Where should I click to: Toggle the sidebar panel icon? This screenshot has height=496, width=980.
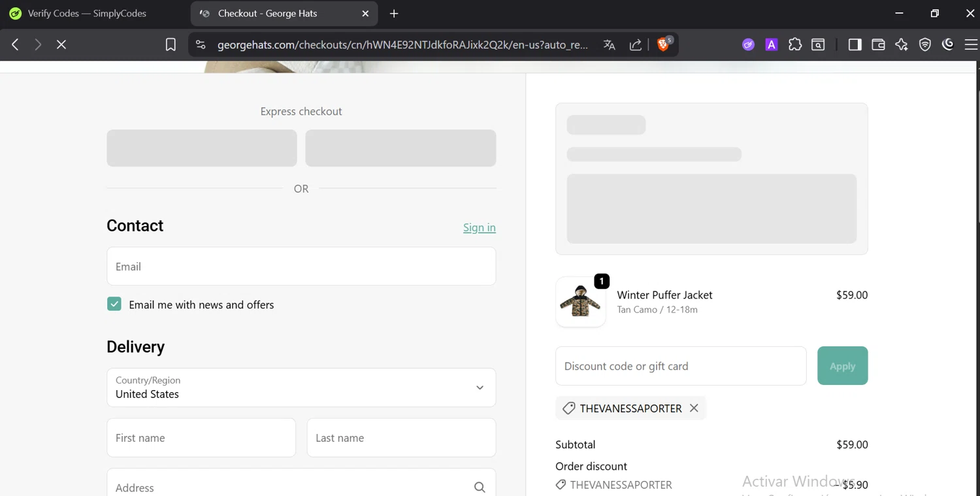[x=855, y=44]
